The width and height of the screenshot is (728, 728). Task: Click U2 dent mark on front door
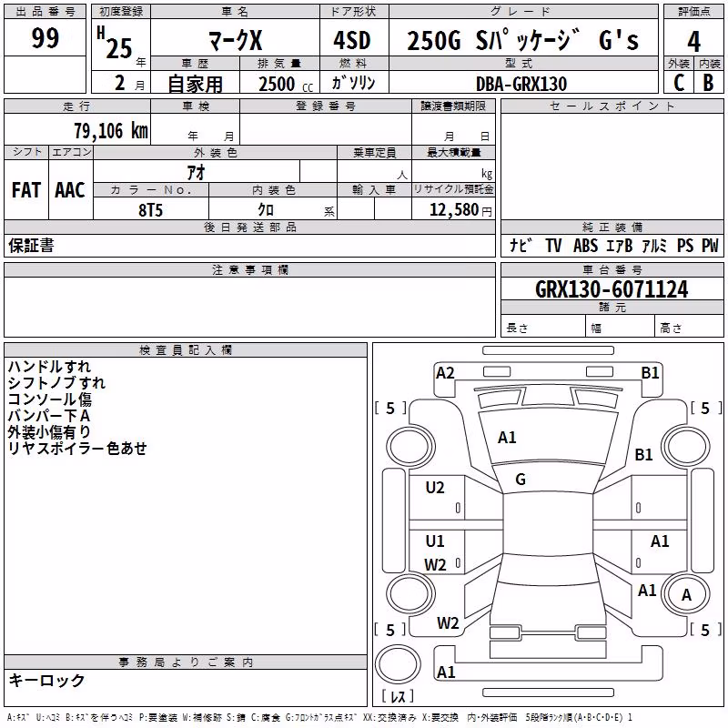coord(435,488)
